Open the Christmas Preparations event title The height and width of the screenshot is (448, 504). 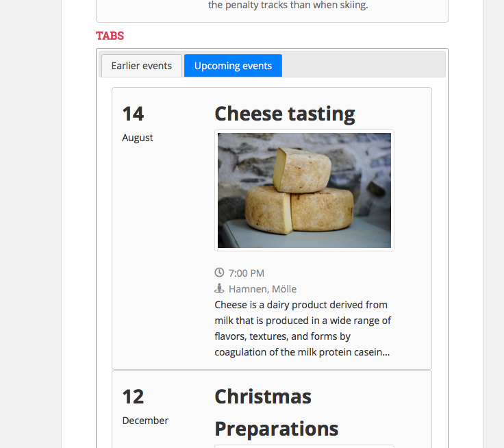tap(277, 412)
